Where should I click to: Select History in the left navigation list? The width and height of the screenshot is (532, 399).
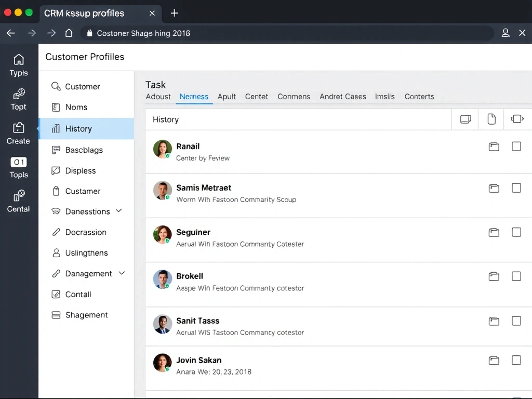pos(78,128)
